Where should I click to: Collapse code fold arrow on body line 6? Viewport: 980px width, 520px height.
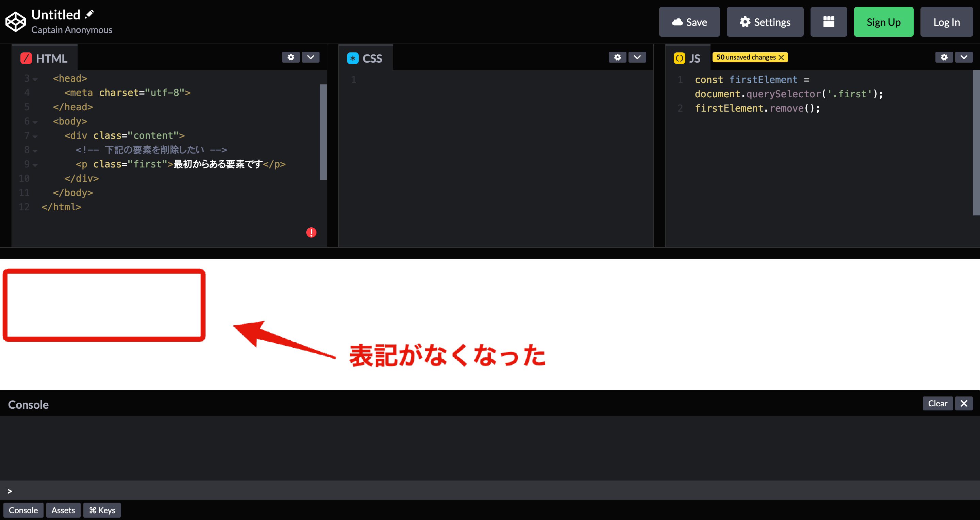point(35,122)
